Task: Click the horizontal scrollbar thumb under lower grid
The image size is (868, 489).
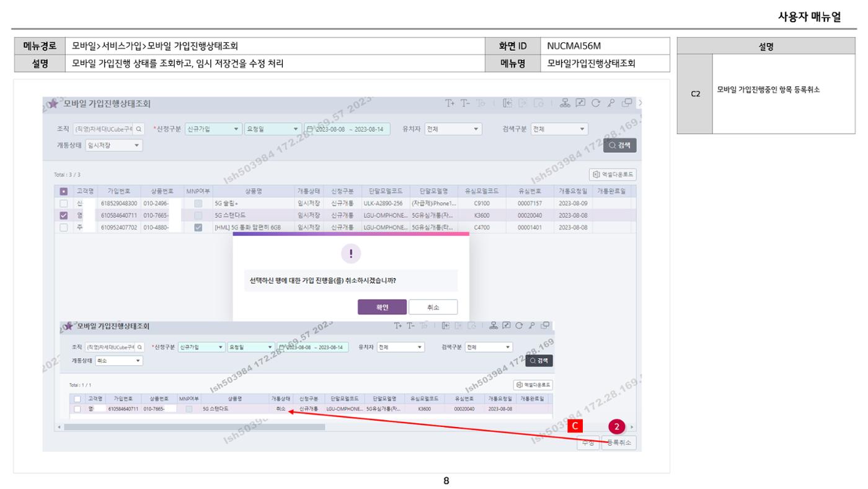Action: coord(195,427)
